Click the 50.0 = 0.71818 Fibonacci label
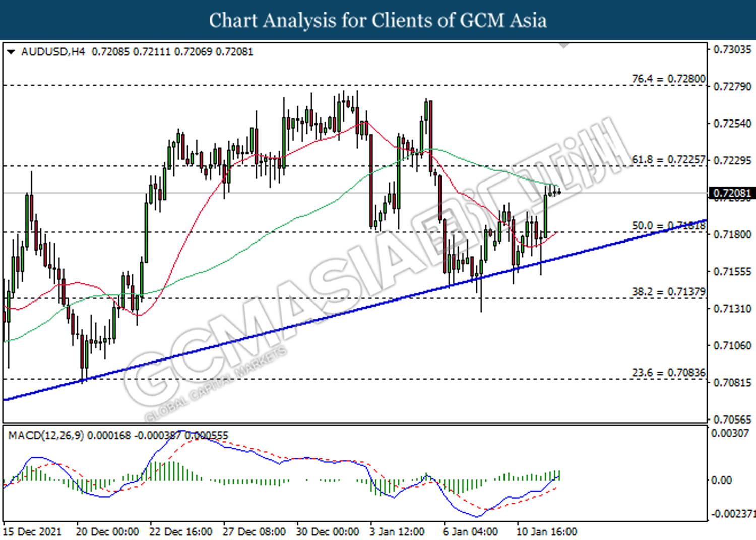The height and width of the screenshot is (540, 756). (x=668, y=225)
